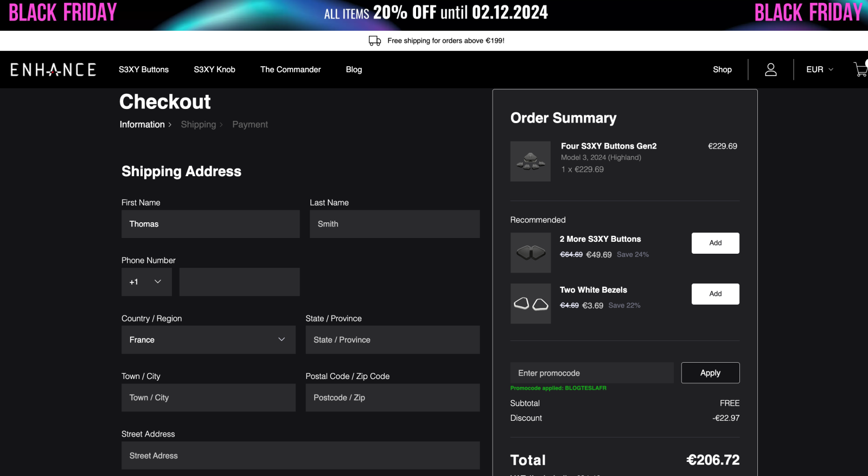Click the discounted price €49.69
The image size is (868, 476).
[599, 255]
